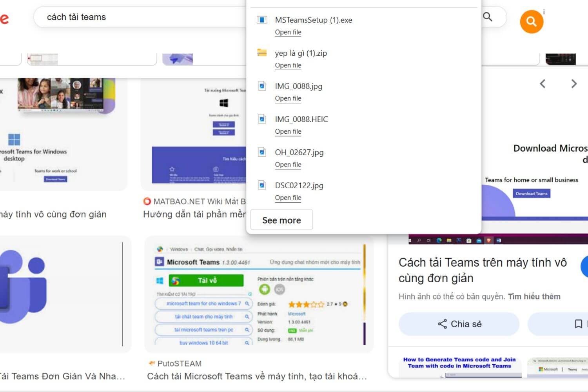Click the IMG_0088.jpg file name
Image resolution: width=588 pixels, height=392 pixels.
point(298,86)
